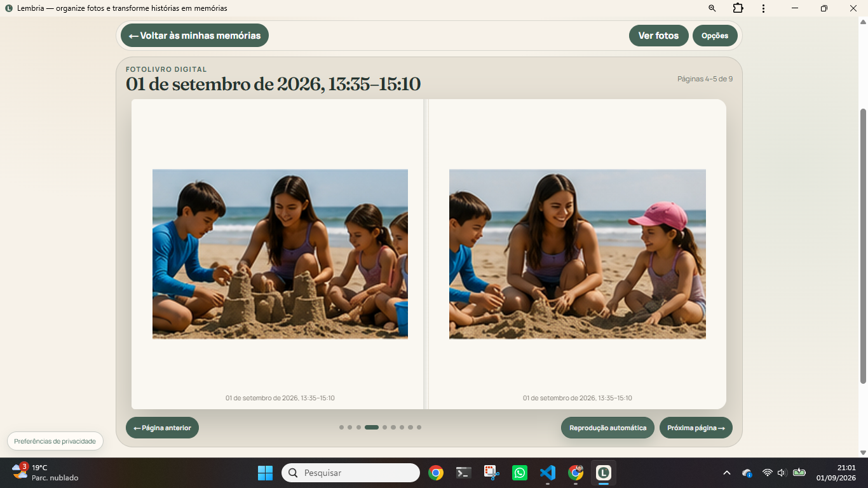Click the vertical page scrollbar
This screenshot has height=488, width=868.
[863, 246]
